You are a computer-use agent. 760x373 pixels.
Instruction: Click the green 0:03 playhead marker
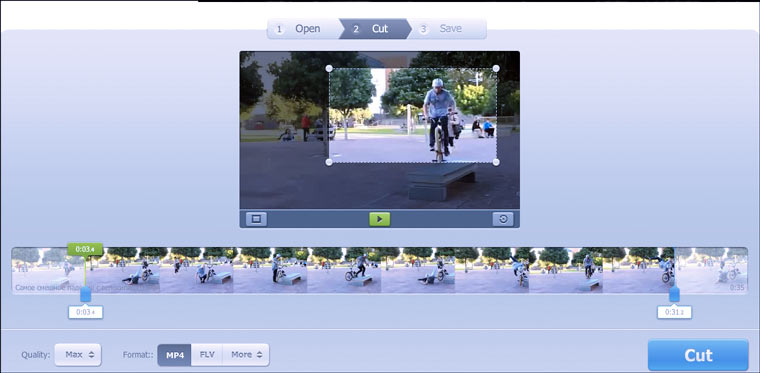point(85,249)
